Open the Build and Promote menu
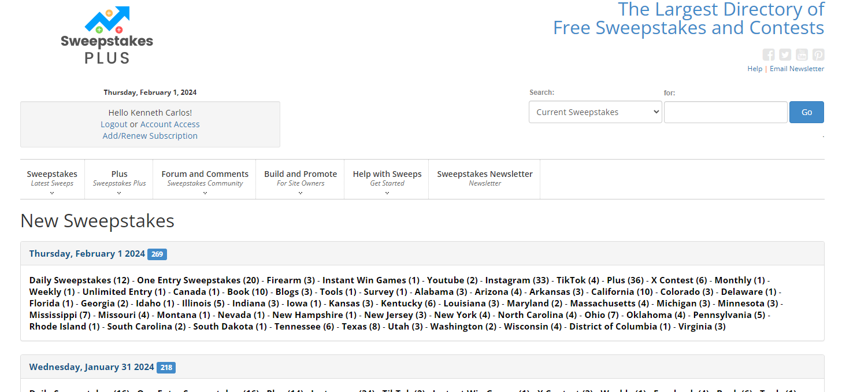 tap(300, 179)
